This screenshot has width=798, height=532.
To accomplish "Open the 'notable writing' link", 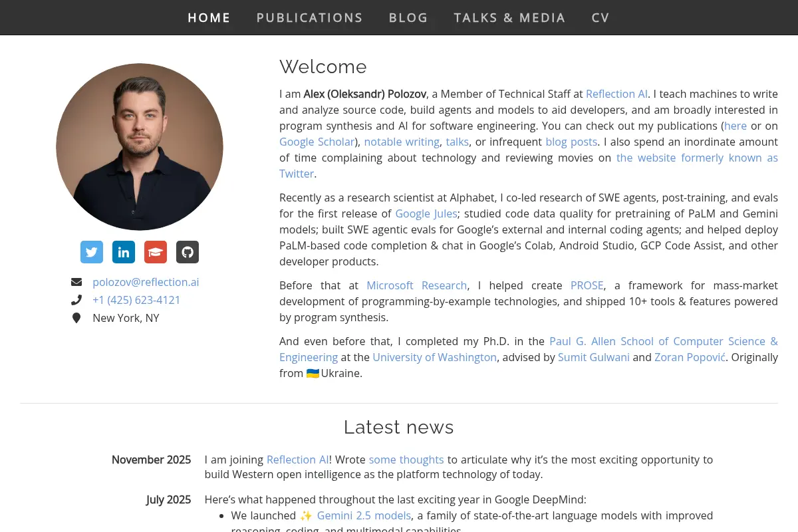I will point(402,142).
